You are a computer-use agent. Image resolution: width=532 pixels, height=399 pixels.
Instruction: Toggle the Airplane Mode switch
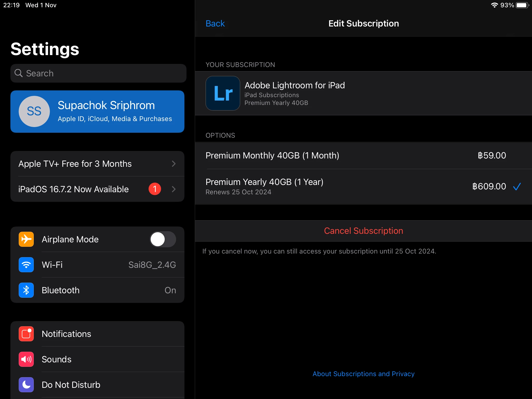coord(163,239)
